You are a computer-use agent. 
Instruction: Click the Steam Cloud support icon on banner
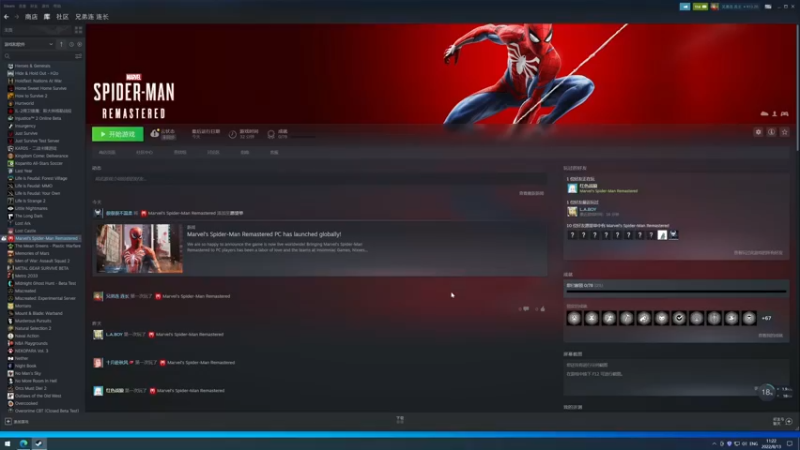pos(764,114)
